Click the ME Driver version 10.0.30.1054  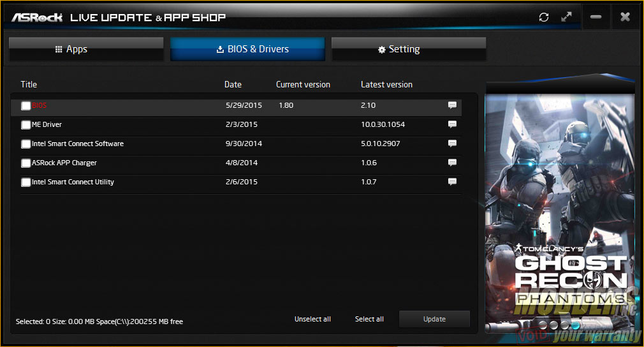[383, 124]
